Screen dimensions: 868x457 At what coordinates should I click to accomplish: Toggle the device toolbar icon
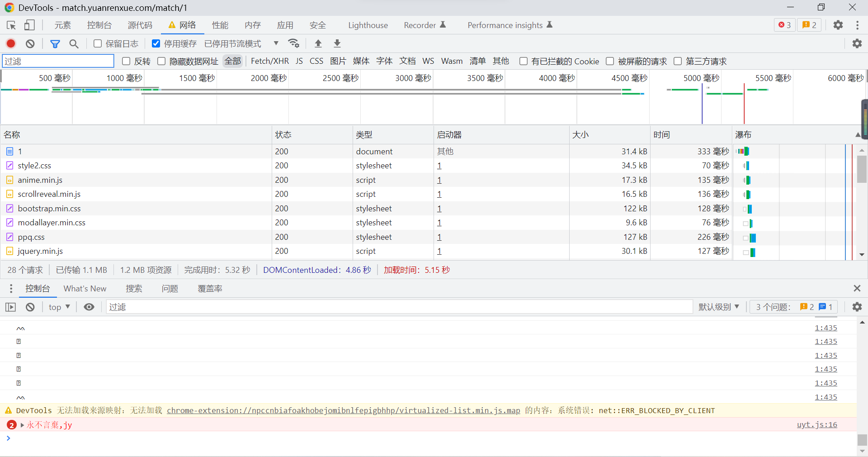[29, 25]
